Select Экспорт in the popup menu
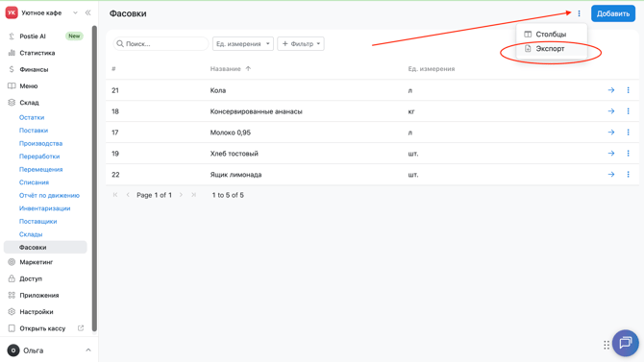The height and width of the screenshot is (362, 644). [x=552, y=48]
